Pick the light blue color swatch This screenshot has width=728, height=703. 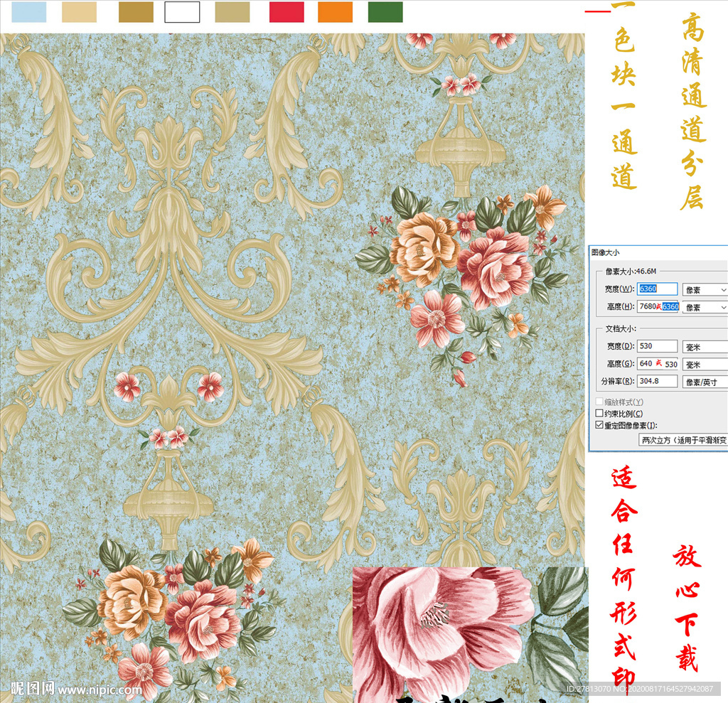point(28,11)
